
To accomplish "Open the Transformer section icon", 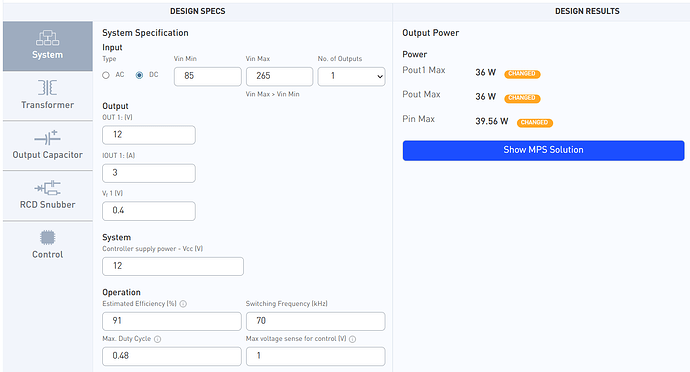I will [48, 88].
